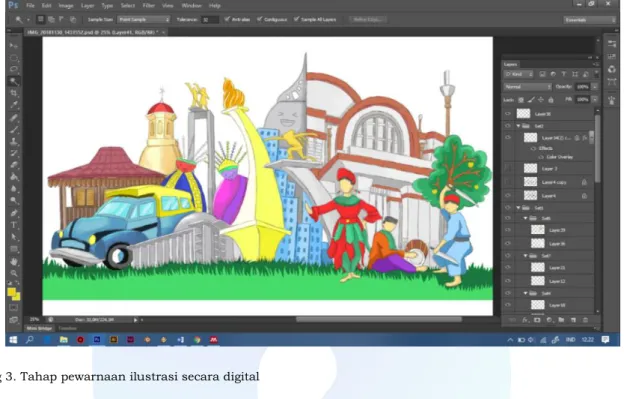The width and height of the screenshot is (624, 399).
Task: Collapse the Set7 layer group
Action: (x=526, y=256)
